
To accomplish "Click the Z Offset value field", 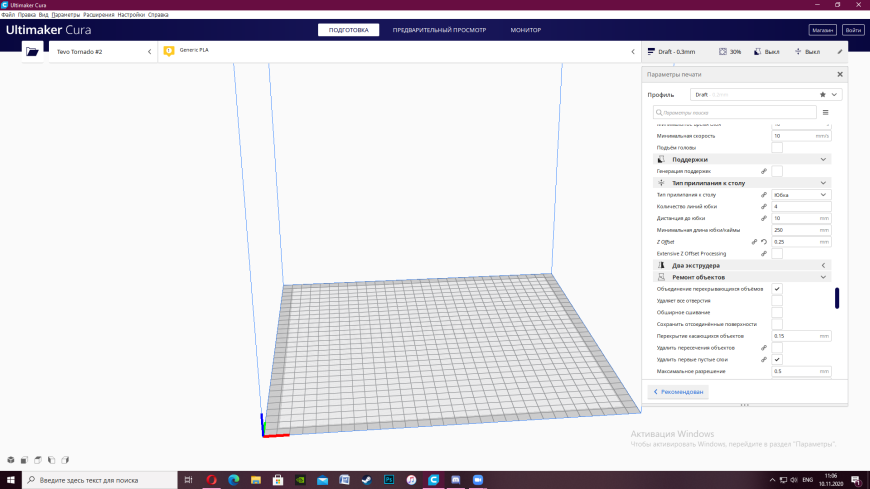I will point(801,242).
